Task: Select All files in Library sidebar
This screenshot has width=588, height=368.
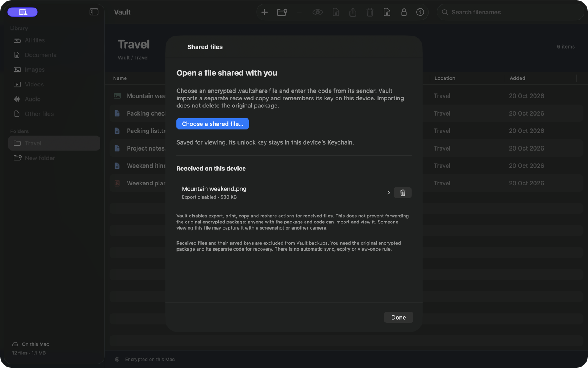Action: click(54, 40)
